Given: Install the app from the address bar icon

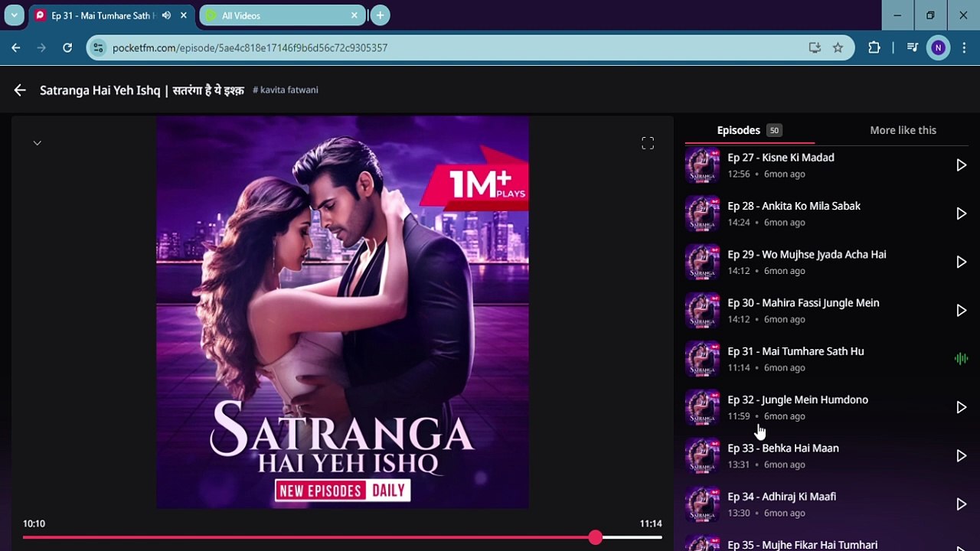Looking at the screenshot, I should pos(815,47).
